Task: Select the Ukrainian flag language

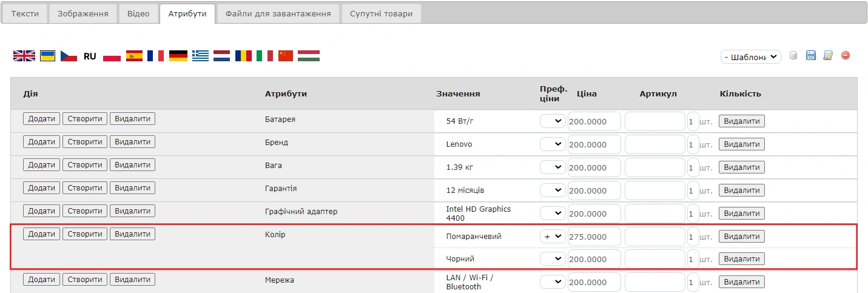Action: tap(48, 56)
